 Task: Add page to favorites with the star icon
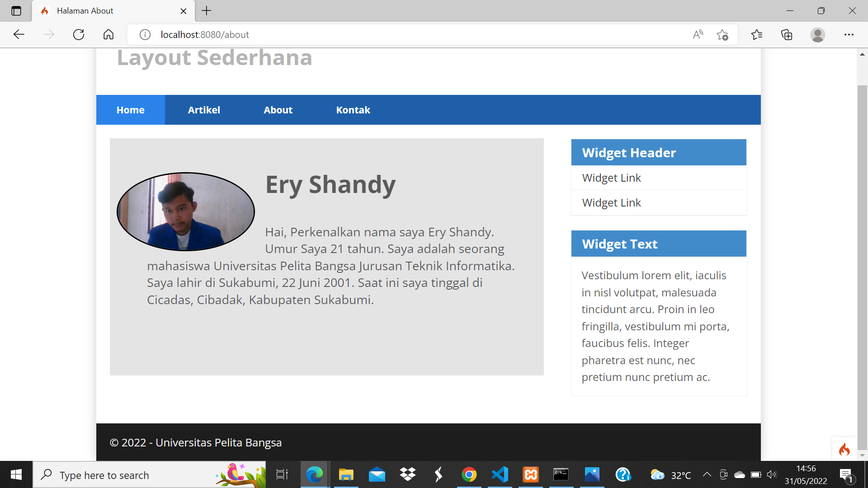[722, 34]
